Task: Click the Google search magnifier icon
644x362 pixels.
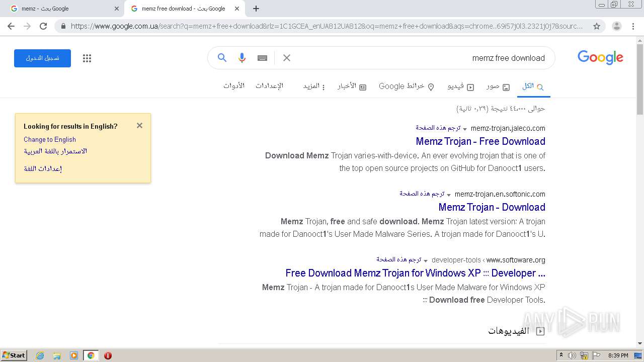Action: [222, 58]
